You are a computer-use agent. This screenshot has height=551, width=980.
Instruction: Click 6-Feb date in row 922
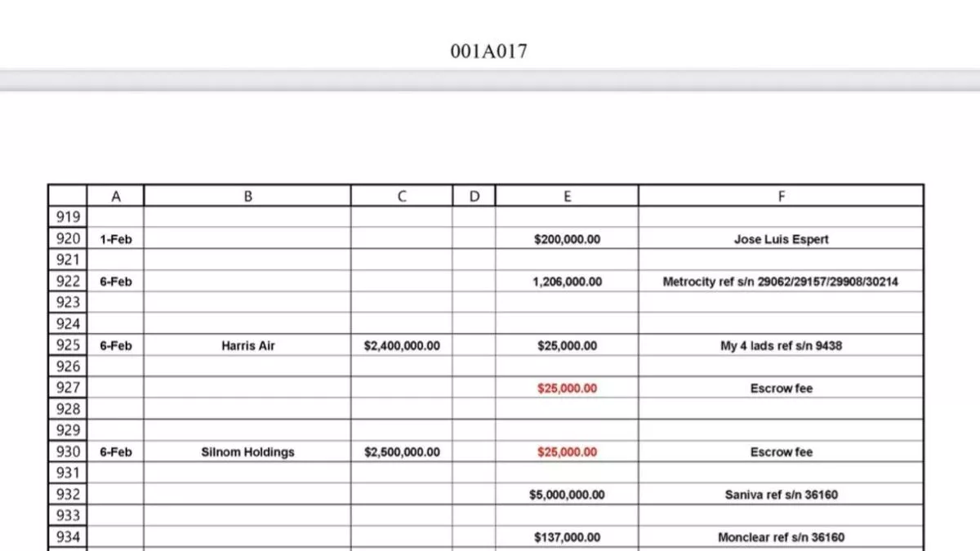[115, 282]
